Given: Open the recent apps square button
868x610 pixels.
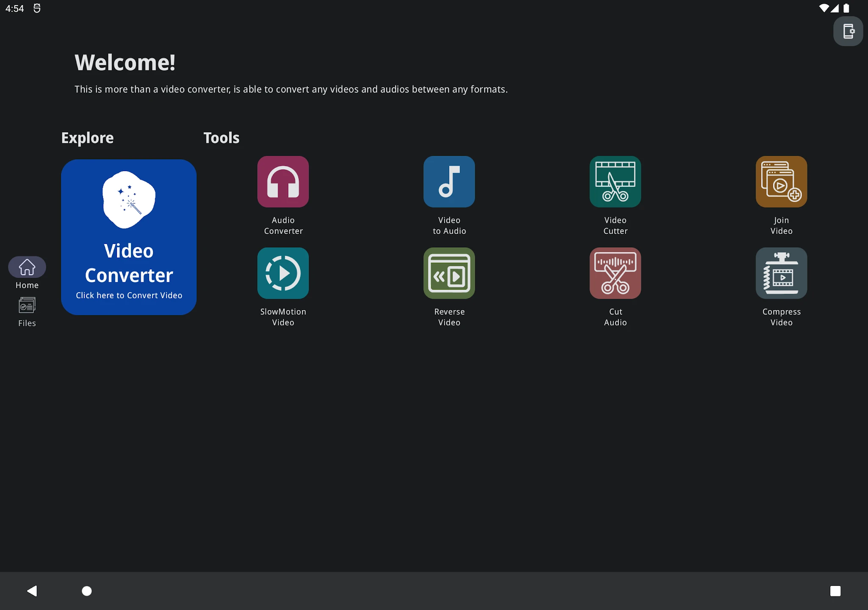Looking at the screenshot, I should coord(835,591).
